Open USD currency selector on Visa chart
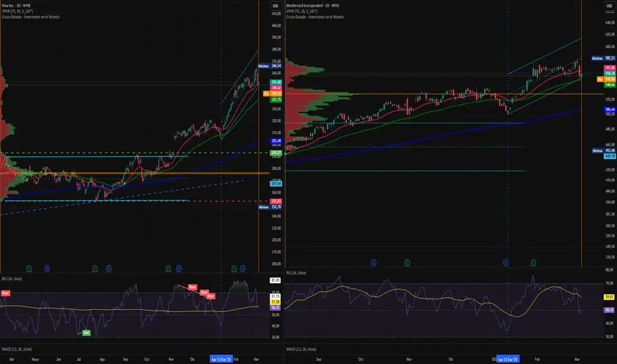Screen dimensions: 617x364 pyautogui.click(x=275, y=5)
